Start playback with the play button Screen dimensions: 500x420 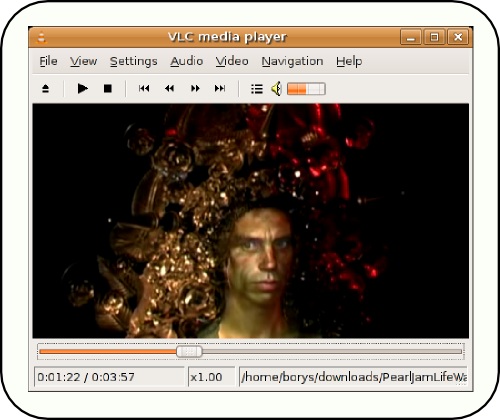[x=83, y=89]
